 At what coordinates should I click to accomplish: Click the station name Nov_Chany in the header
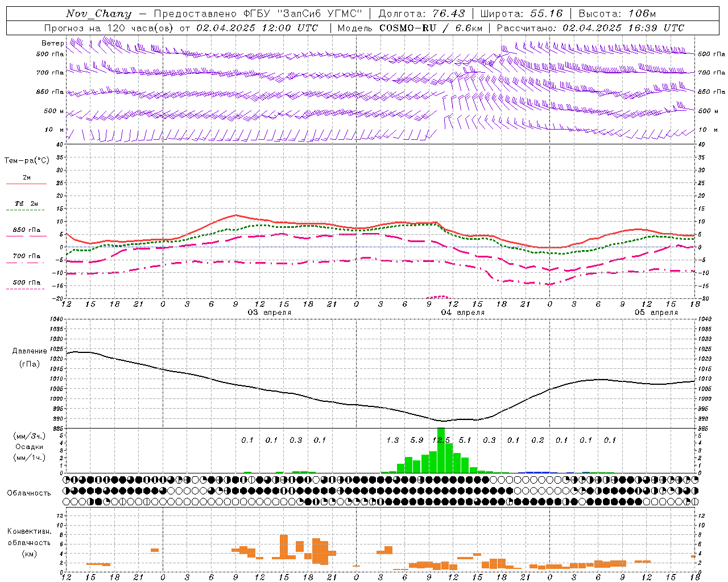[x=98, y=14]
